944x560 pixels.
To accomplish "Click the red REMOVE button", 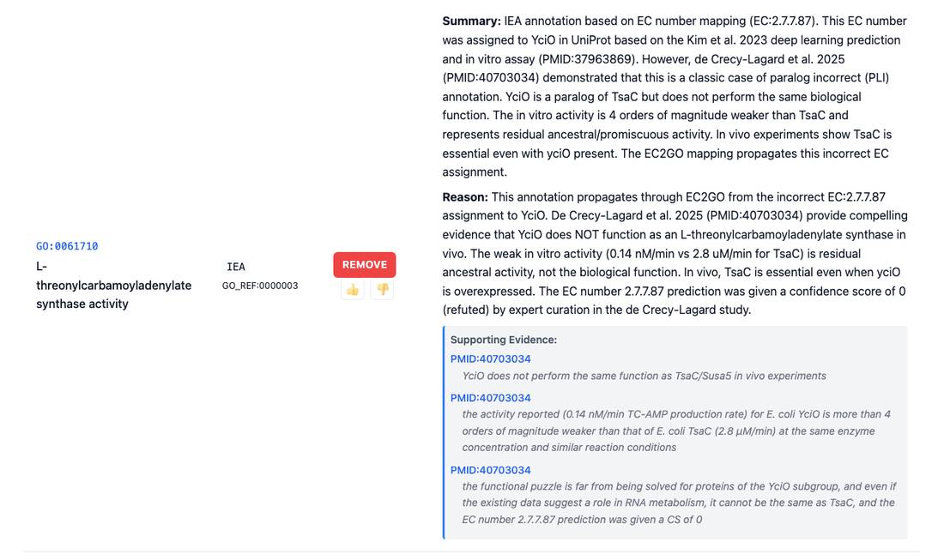I will tap(364, 265).
